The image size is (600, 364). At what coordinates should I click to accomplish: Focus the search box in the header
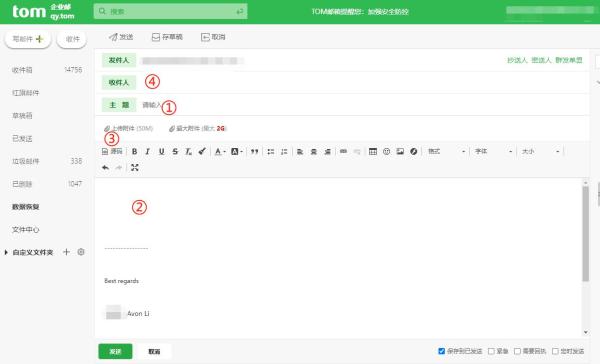click(x=170, y=11)
